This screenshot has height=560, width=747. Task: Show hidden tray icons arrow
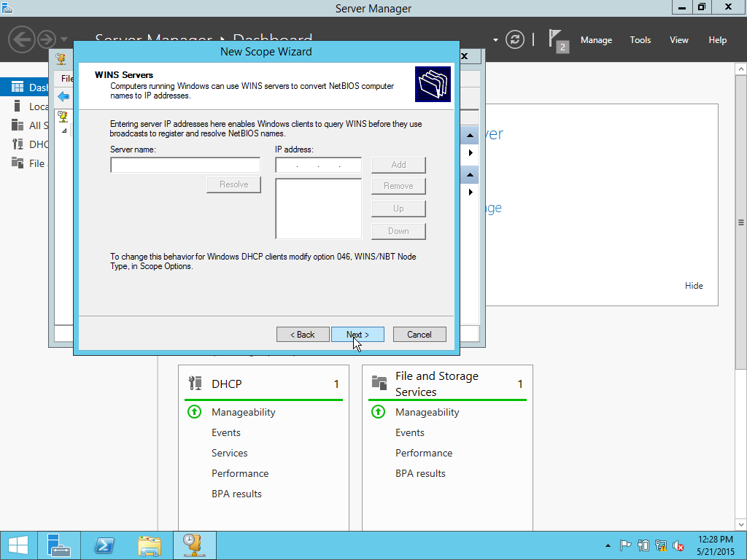tap(608, 545)
